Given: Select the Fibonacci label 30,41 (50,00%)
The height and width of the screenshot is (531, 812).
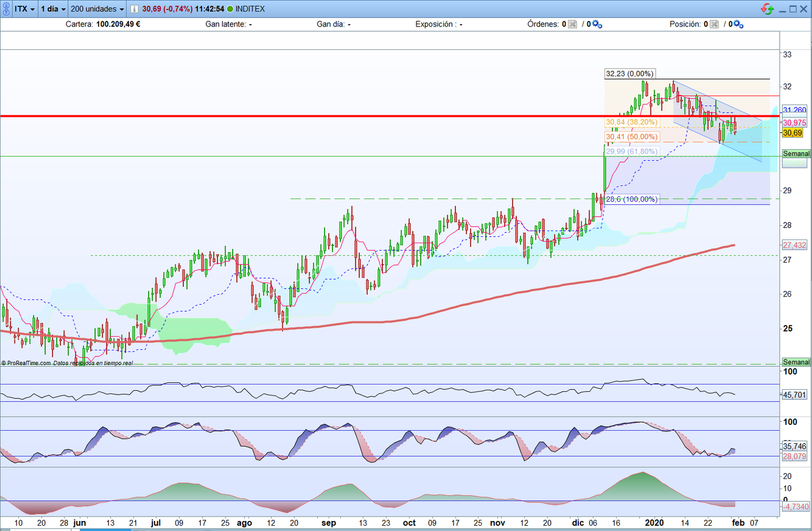Looking at the screenshot, I should pyautogui.click(x=631, y=137).
